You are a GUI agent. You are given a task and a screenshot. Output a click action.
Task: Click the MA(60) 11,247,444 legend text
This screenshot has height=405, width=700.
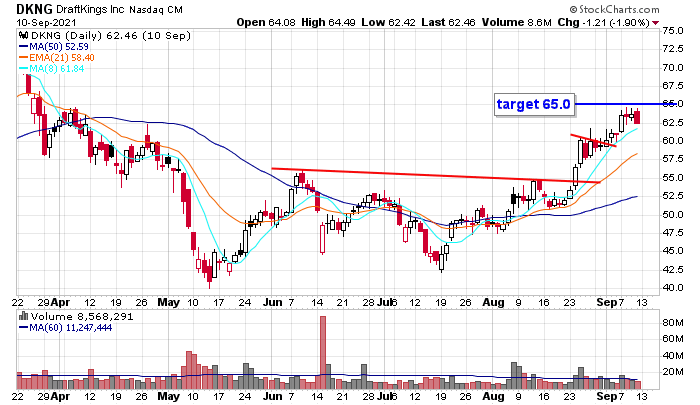click(71, 328)
